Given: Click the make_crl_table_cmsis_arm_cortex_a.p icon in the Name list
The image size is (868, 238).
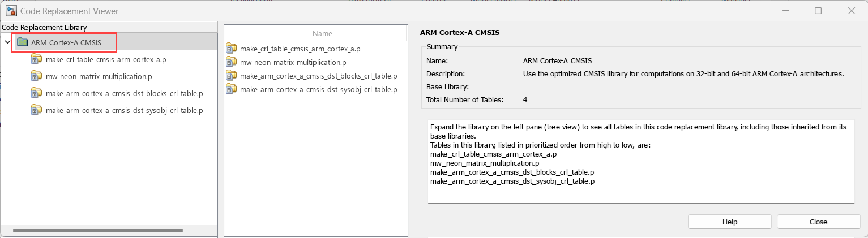Looking at the screenshot, I should click(x=232, y=49).
